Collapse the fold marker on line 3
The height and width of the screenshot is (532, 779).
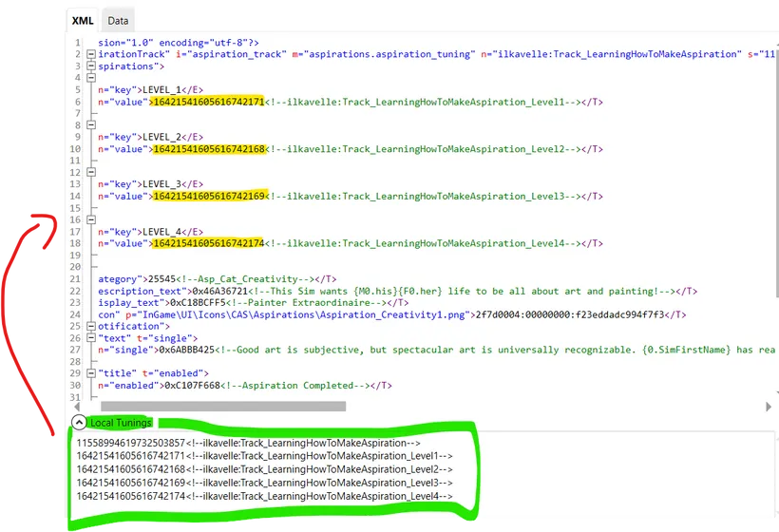(x=91, y=66)
